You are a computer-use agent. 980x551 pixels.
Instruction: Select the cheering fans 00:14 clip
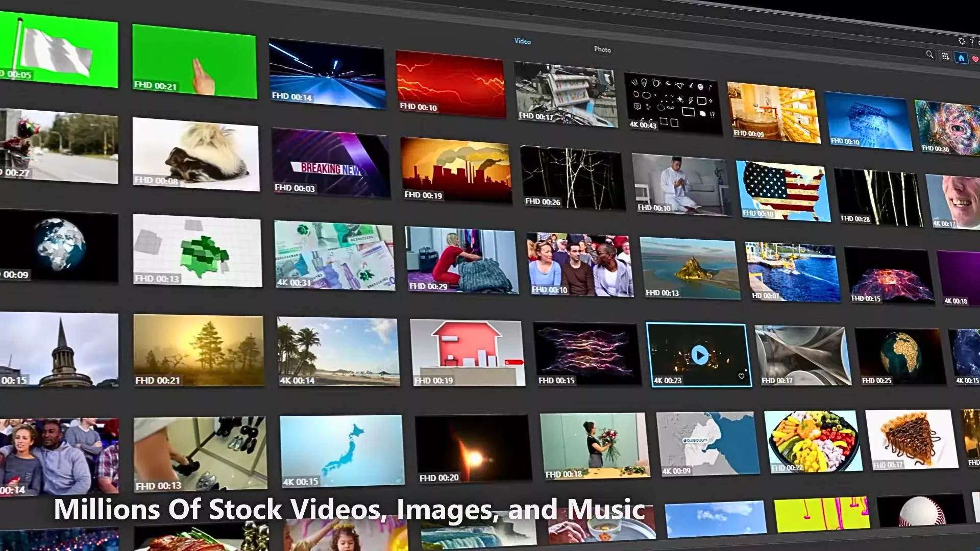tap(59, 456)
